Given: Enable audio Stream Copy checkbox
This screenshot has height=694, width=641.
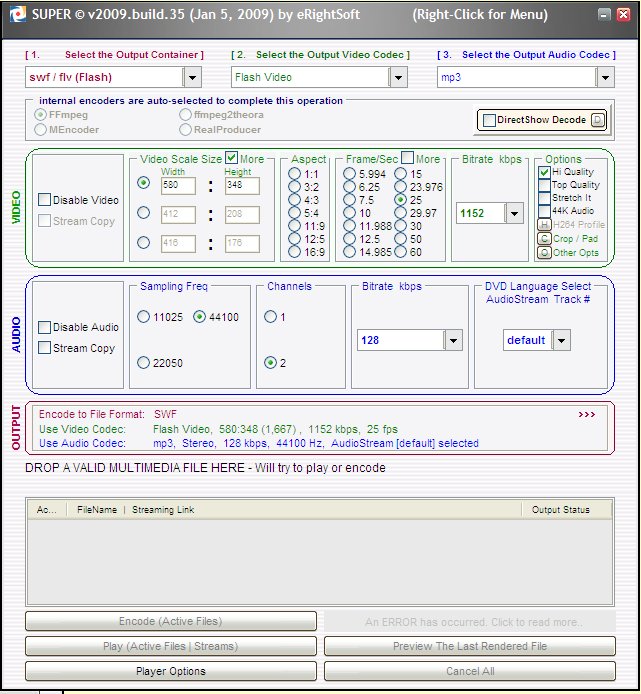Looking at the screenshot, I should (44, 347).
